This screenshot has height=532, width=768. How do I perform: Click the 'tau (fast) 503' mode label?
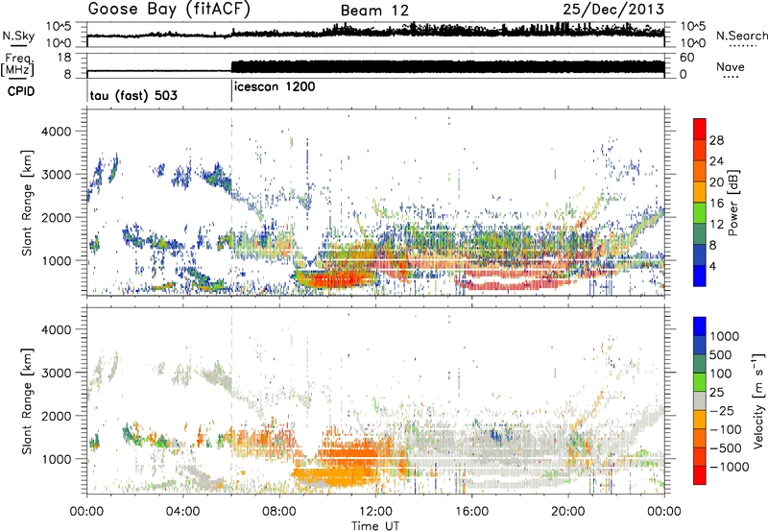[133, 95]
